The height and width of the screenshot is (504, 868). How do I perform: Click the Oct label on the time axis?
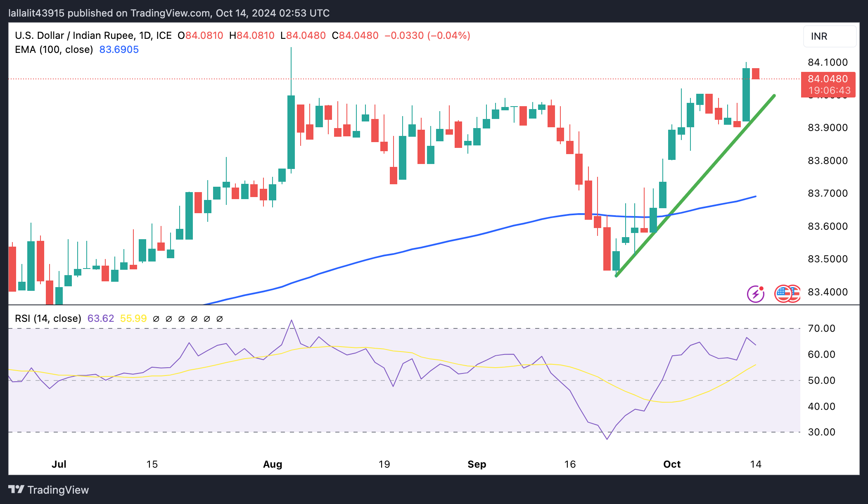[x=672, y=464]
